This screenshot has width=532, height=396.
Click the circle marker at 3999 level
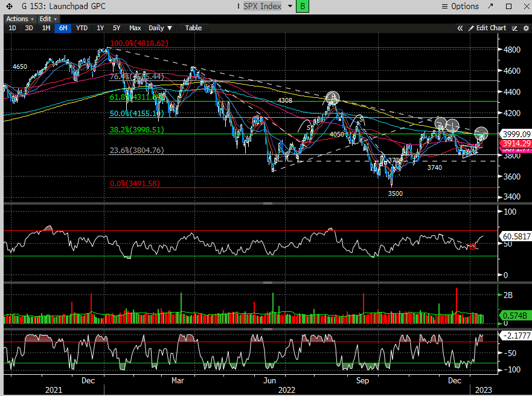click(x=481, y=133)
